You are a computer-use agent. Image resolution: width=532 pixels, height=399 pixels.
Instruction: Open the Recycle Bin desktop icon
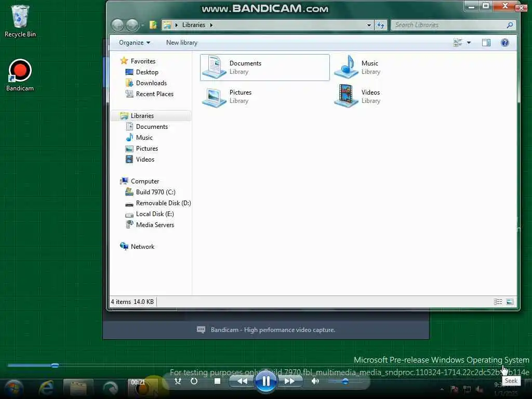(x=20, y=21)
